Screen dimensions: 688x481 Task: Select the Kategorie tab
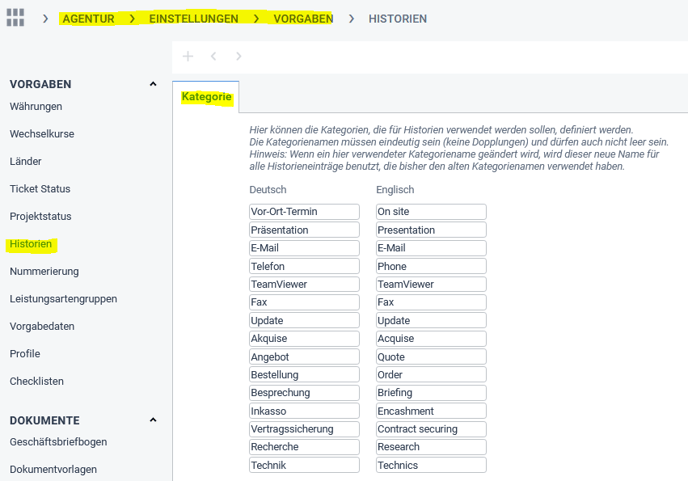(206, 97)
